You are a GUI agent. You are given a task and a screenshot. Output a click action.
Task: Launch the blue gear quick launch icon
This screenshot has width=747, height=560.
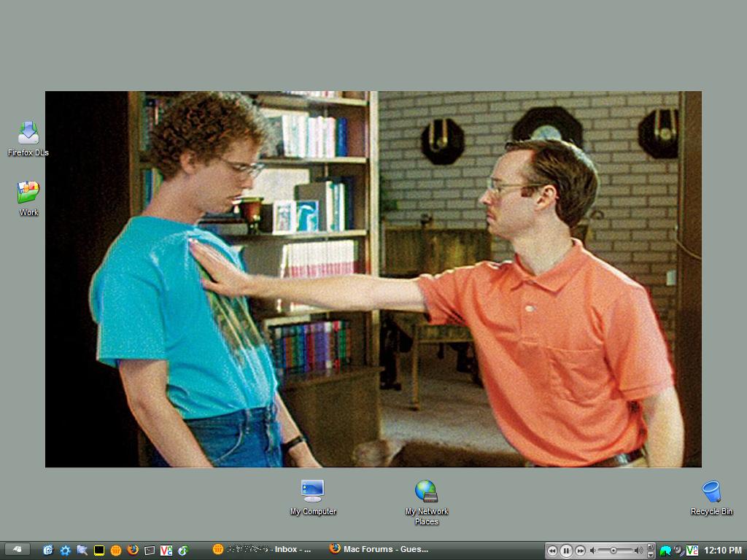tap(65, 551)
